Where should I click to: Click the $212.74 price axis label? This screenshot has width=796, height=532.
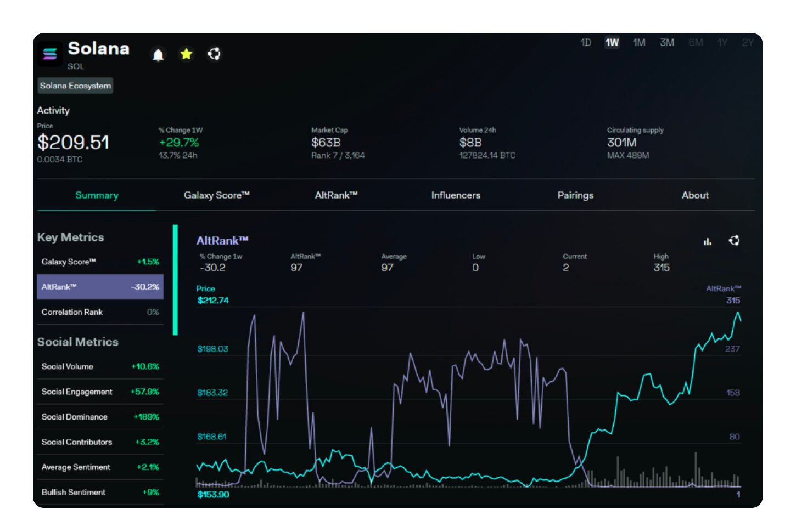point(213,300)
